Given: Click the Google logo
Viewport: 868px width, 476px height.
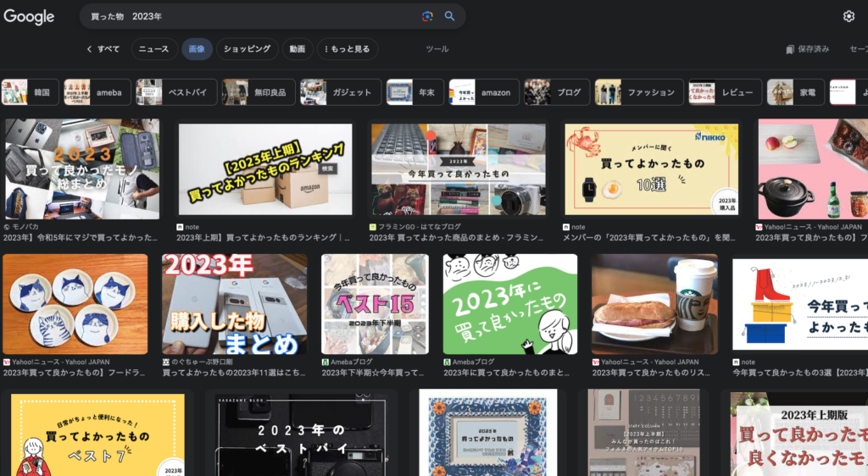Looking at the screenshot, I should pyautogui.click(x=29, y=17).
